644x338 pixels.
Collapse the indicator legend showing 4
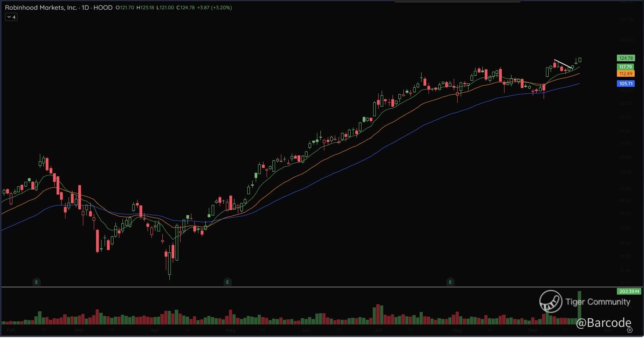[11, 17]
